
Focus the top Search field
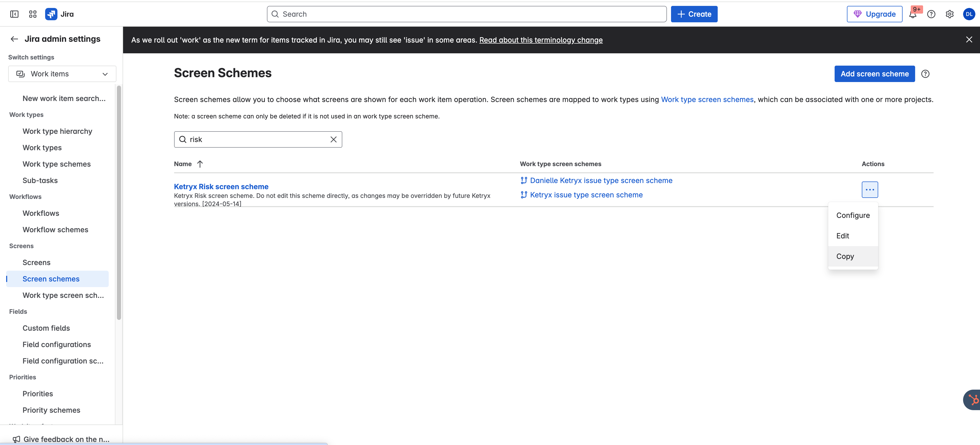click(466, 14)
